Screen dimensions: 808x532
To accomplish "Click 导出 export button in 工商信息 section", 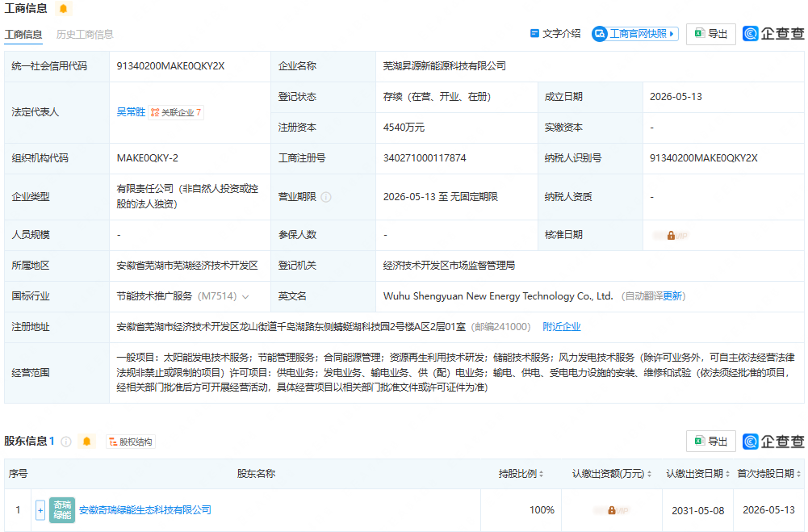I will [x=710, y=34].
